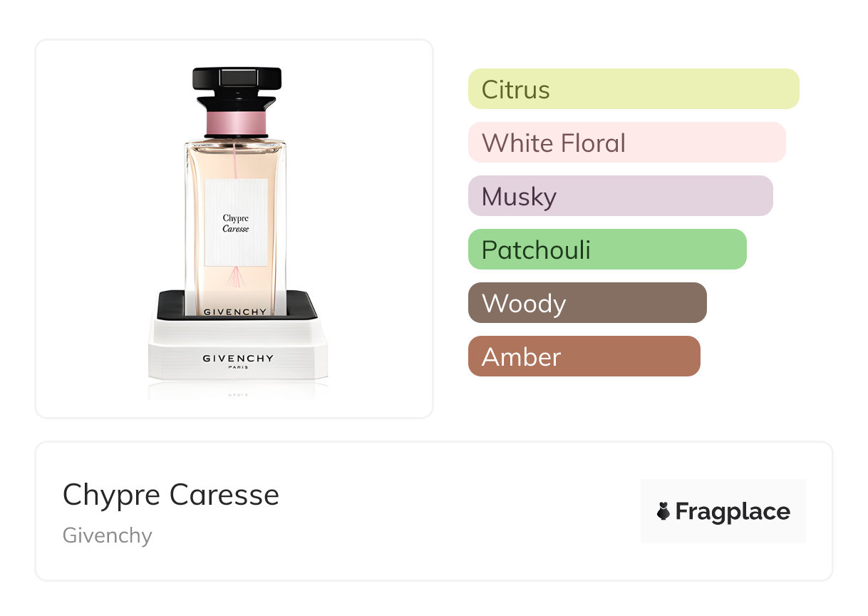The height and width of the screenshot is (616, 868).
Task: Click the Givenchy brand name below title
Action: (x=108, y=535)
